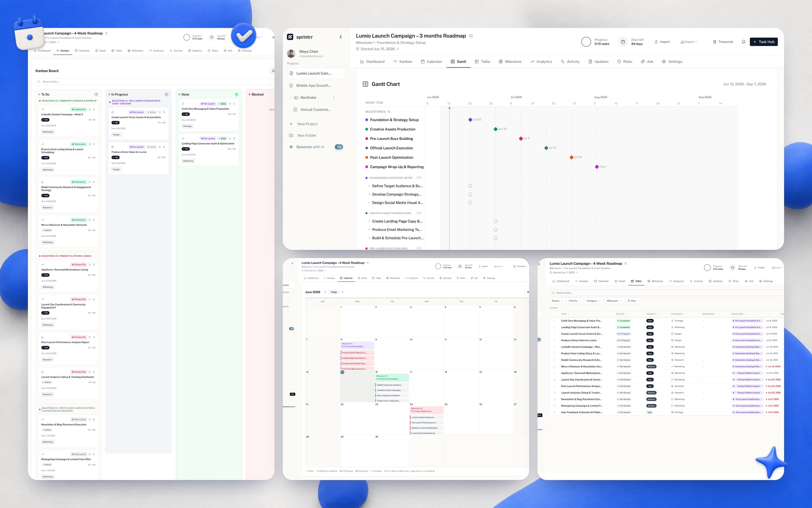The height and width of the screenshot is (508, 812).
Task: Click the Task Hub button
Action: (764, 42)
